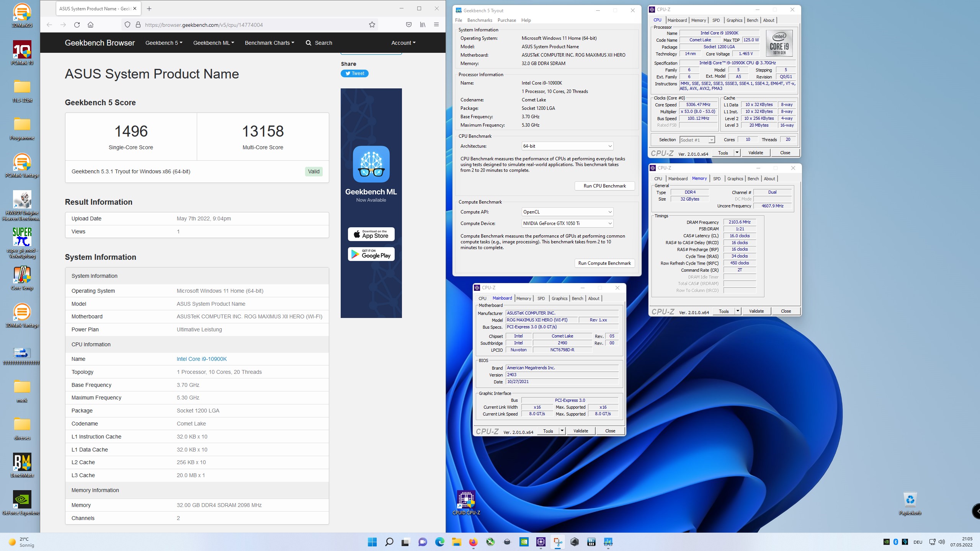
Task: Open a new Firefox tab
Action: coord(149,8)
